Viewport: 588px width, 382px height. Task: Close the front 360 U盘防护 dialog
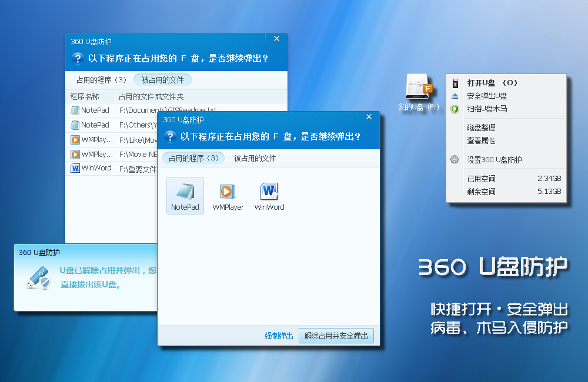[369, 117]
